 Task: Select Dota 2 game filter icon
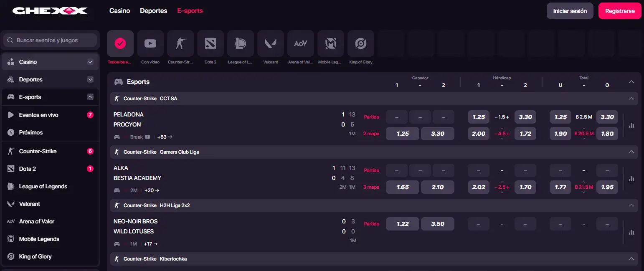[x=210, y=43]
